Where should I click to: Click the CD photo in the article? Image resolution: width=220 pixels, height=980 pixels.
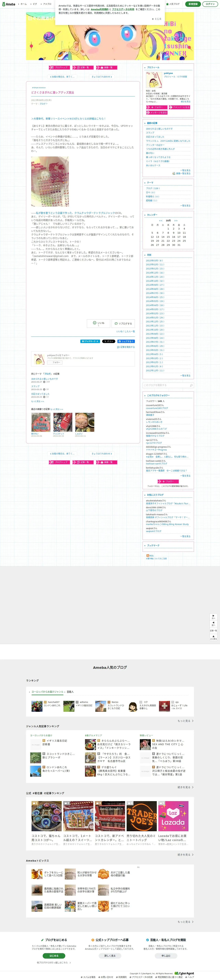pyautogui.click(x=50, y=181)
